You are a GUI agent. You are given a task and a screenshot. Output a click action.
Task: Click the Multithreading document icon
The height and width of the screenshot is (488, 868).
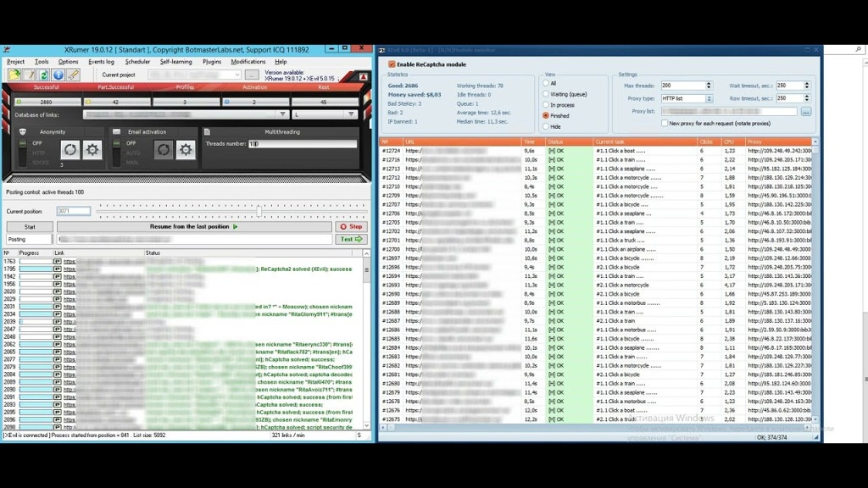(207, 131)
